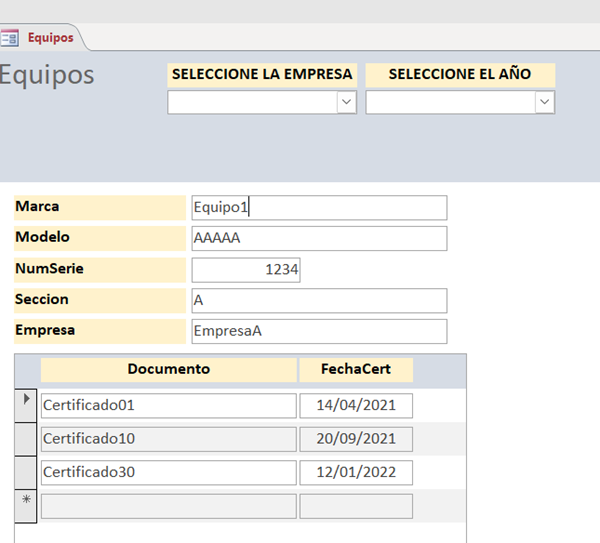Click the Modelo field with AAAAA

318,239
